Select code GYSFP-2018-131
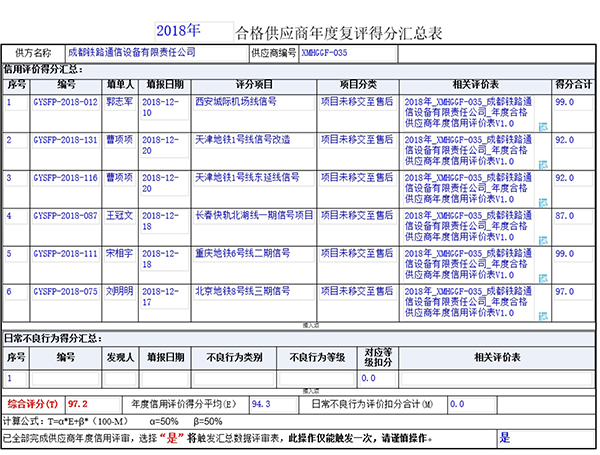 (x=65, y=140)
